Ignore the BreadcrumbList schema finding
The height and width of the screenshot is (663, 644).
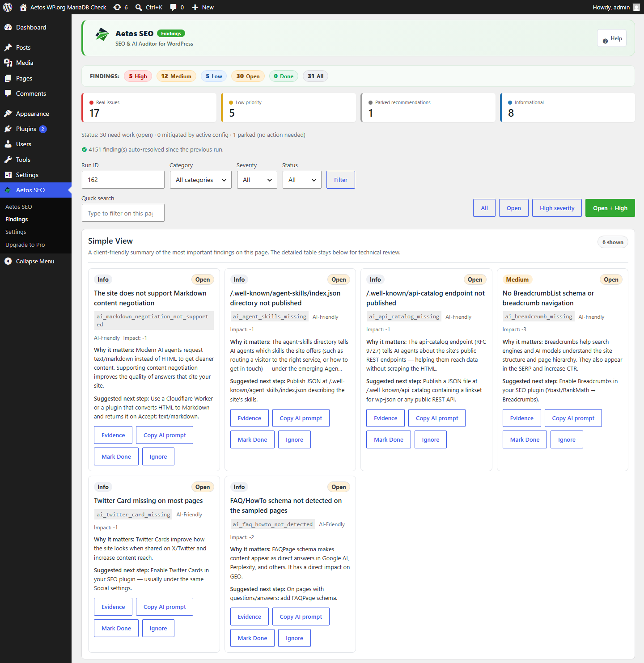(x=567, y=439)
